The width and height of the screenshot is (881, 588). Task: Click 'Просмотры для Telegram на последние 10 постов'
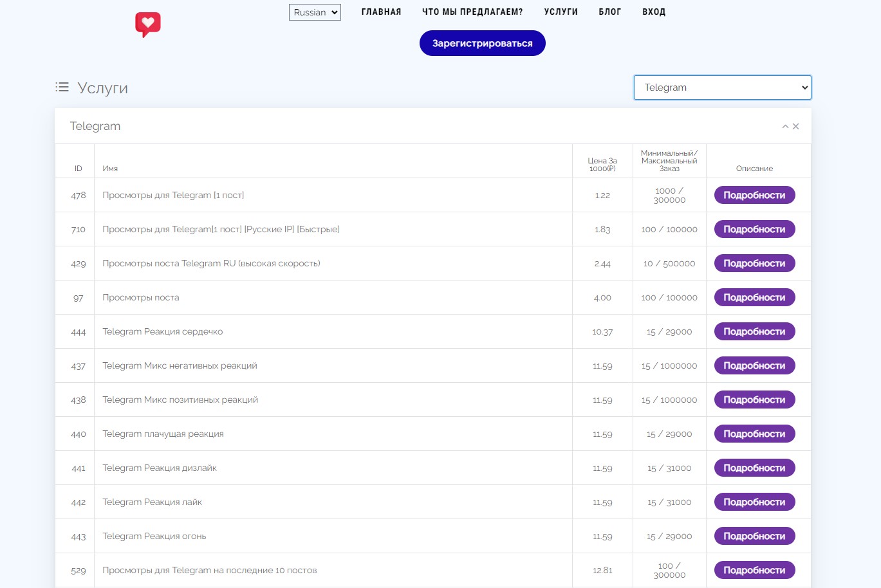[210, 570]
